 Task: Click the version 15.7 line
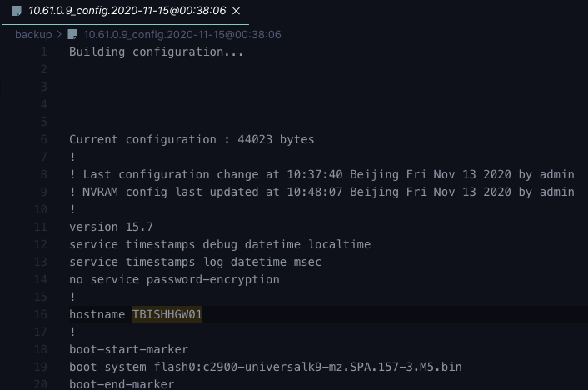click(111, 227)
